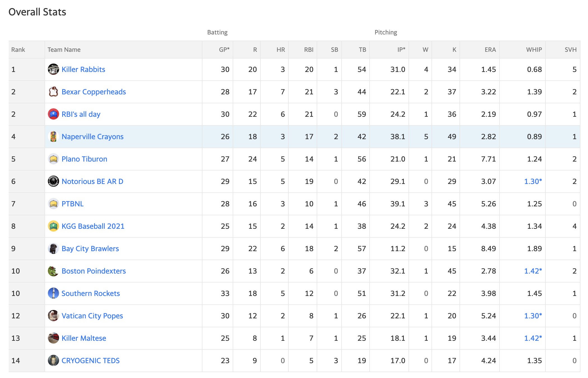Click Notorious BE AR D's 1.30* WHIP value
The height and width of the screenshot is (378, 588).
pyautogui.click(x=533, y=181)
